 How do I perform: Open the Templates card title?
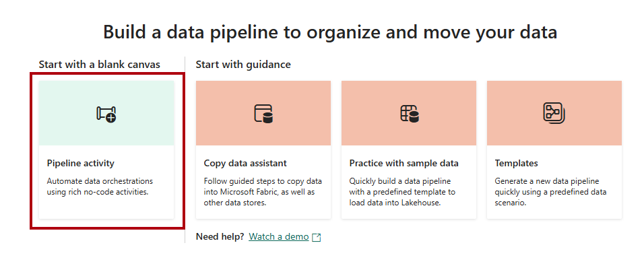[x=516, y=164]
